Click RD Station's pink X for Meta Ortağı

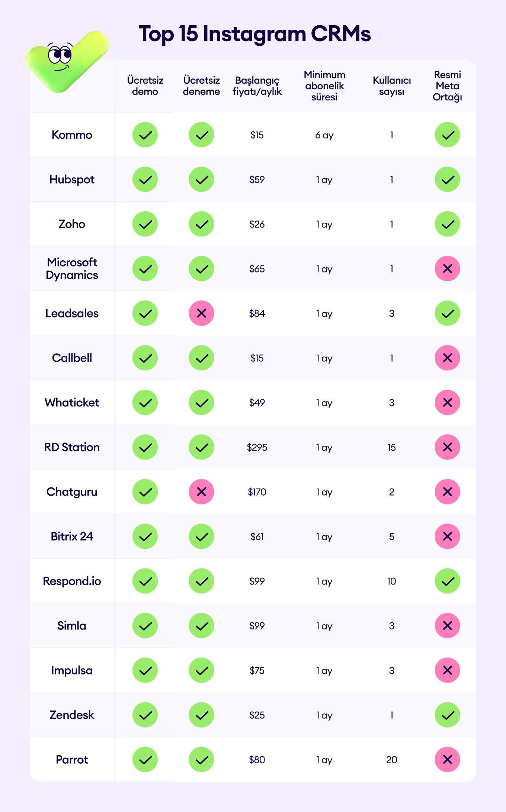click(447, 447)
